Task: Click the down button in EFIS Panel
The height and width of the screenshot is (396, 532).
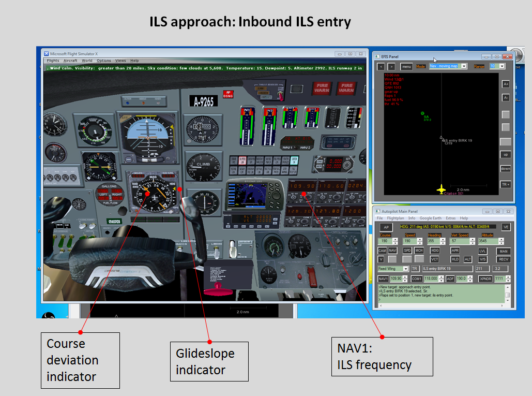Action: (506, 168)
